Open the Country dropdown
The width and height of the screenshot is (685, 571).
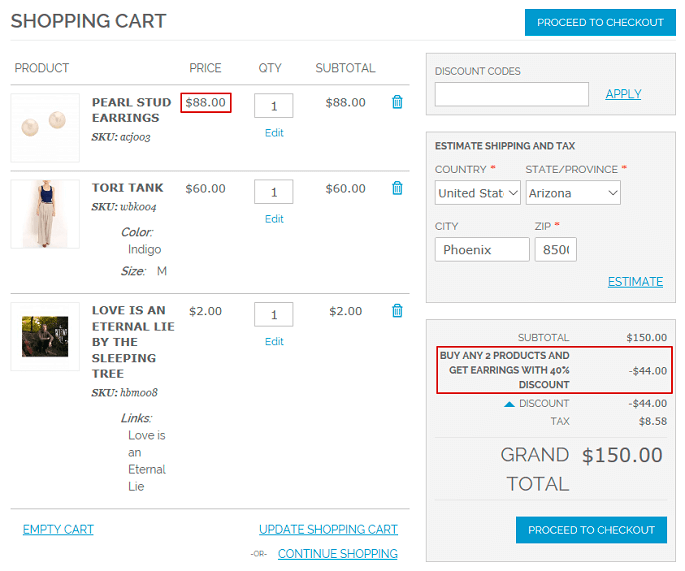point(478,192)
